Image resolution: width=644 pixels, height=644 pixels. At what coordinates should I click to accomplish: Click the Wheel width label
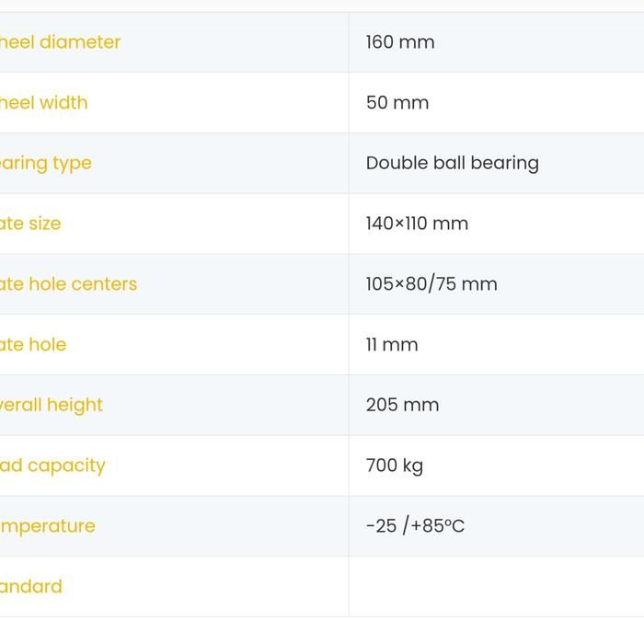pos(44,103)
